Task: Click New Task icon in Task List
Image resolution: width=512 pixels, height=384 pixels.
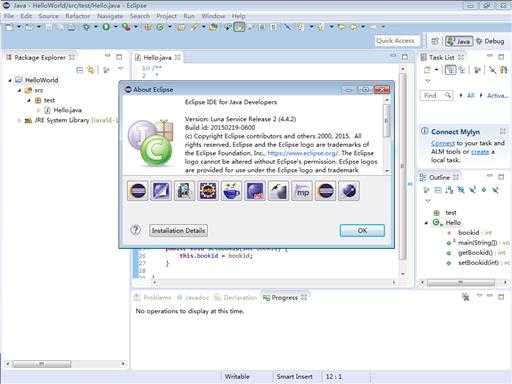Action: (x=427, y=70)
